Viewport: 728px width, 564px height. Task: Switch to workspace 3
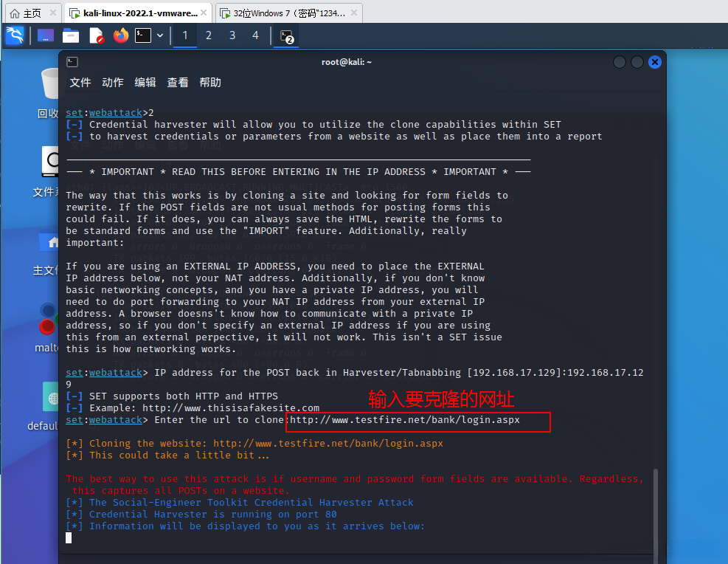coord(232,35)
